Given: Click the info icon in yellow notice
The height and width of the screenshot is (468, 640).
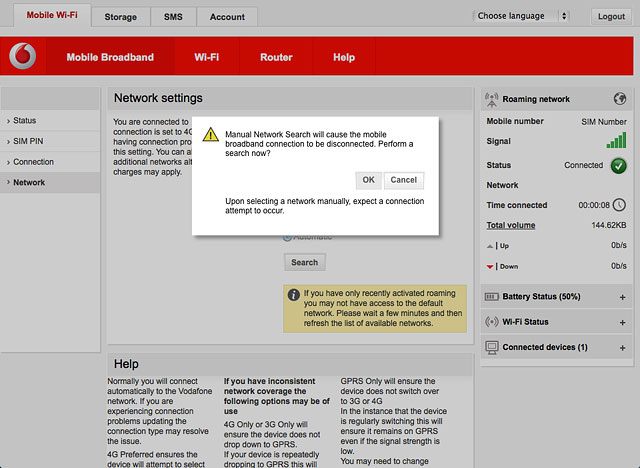Looking at the screenshot, I should (x=293, y=295).
